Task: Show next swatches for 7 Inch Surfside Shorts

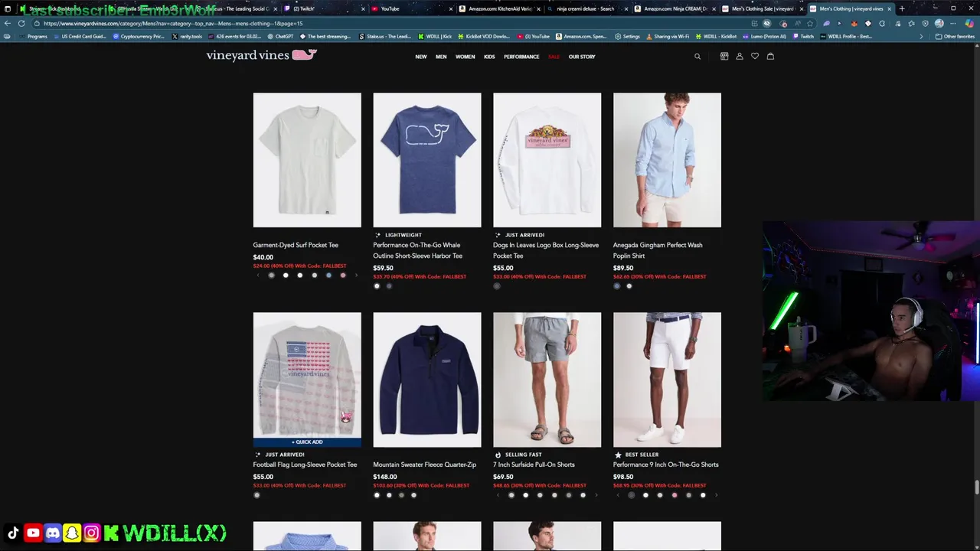Action: [596, 495]
